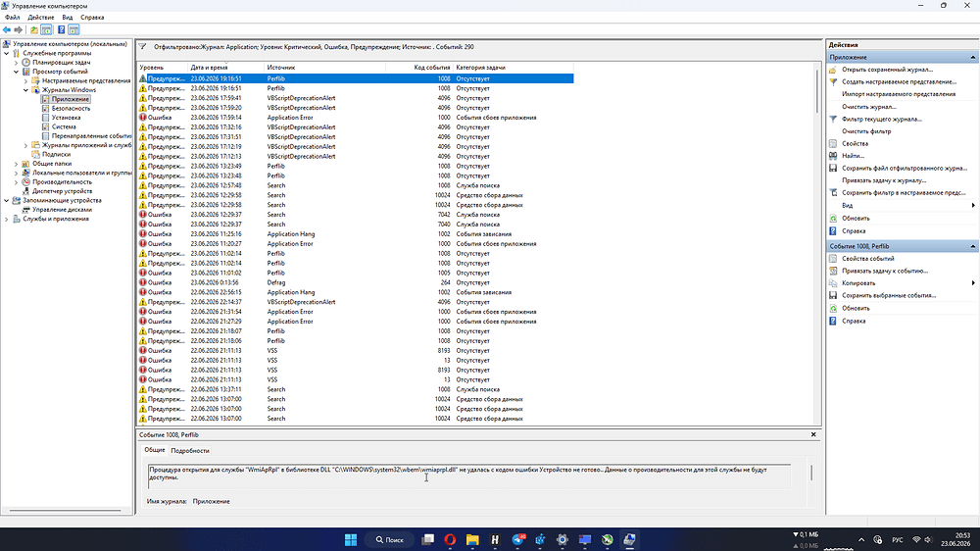Collapse the Событие 1008, Perflib actions section
This screenshot has height=551, width=980.
972,246
